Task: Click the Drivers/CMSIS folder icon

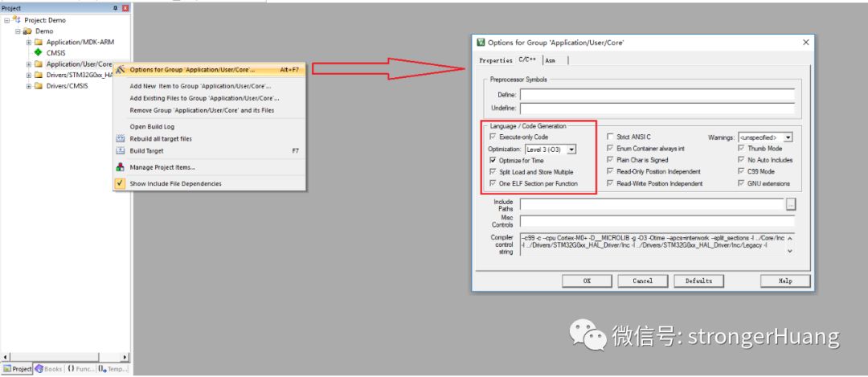Action: pos(39,86)
